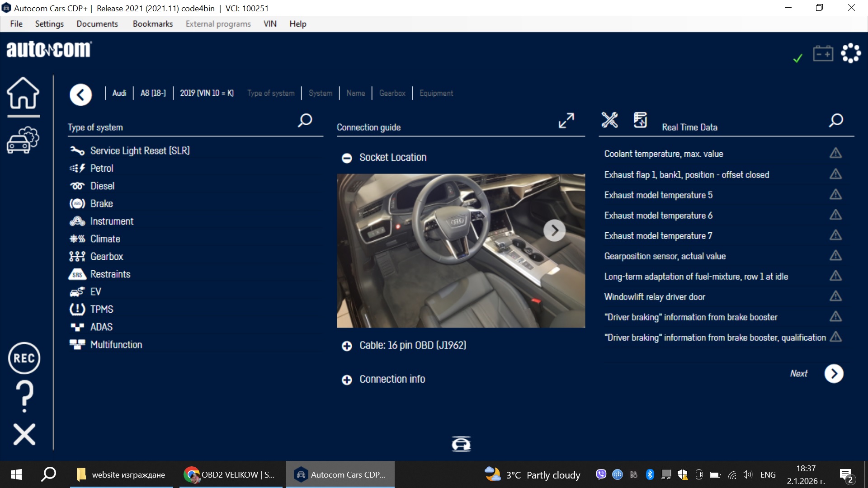Collapse the Socket Location section
This screenshot has width=868, height=488.
pos(347,158)
